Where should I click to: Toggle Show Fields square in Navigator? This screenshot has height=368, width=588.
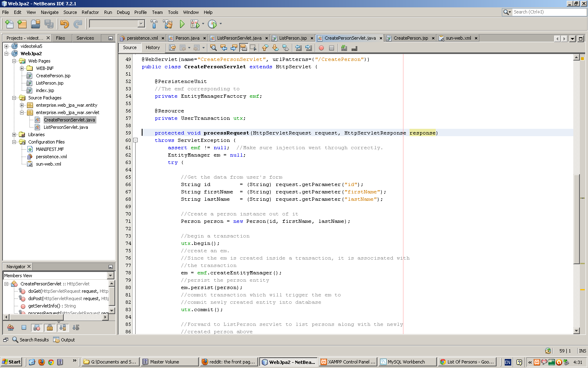[24, 328]
